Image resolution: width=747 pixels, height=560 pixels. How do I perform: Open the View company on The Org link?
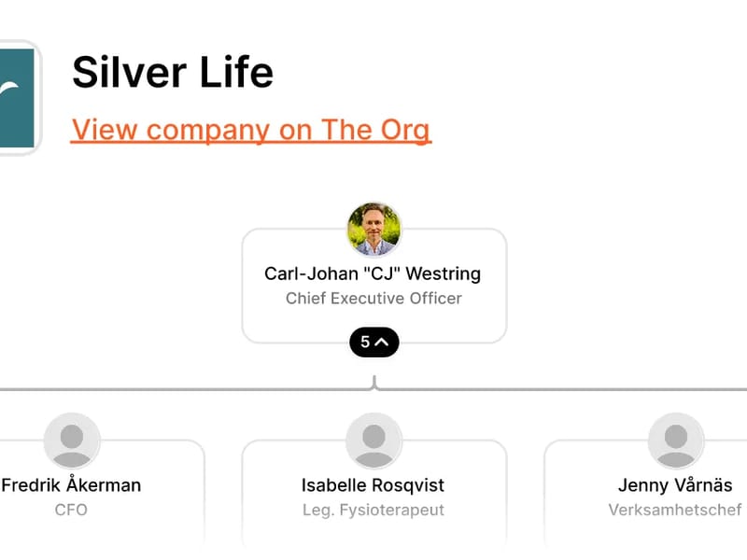pos(251,130)
